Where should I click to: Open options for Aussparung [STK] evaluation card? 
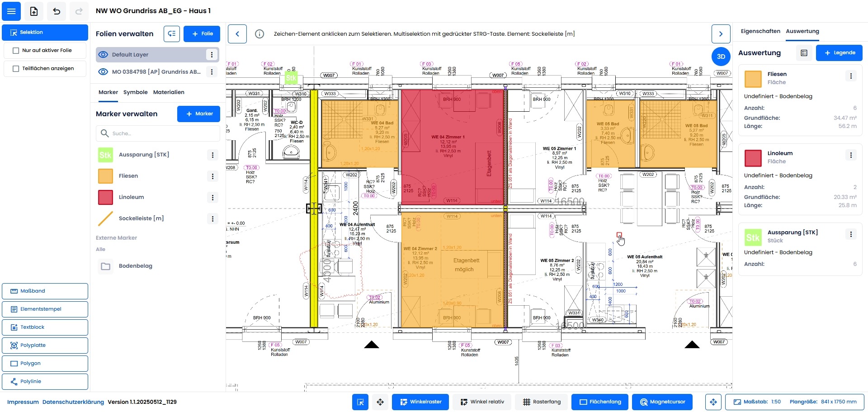point(851,234)
